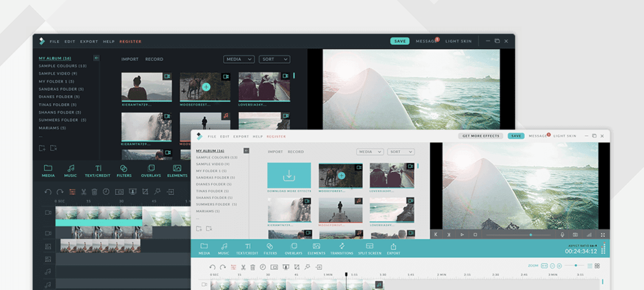This screenshot has width=644, height=290.
Task: Click preview progress slider in light window
Action: [518, 234]
